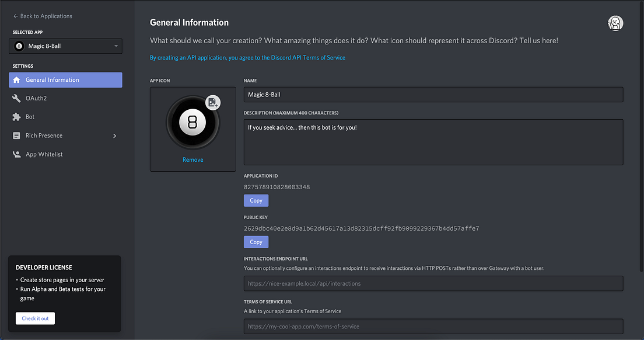Screen dimensions: 644x340
Task: Click the page's vertical scrollbar
Action: click(641, 136)
